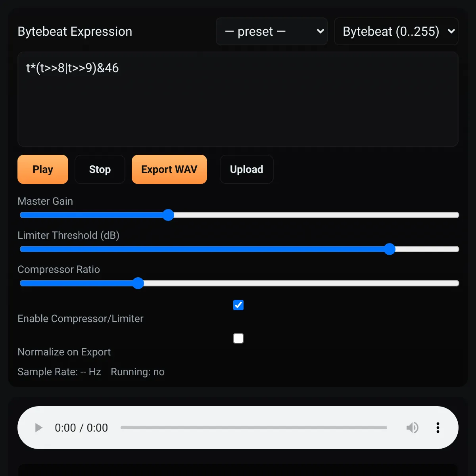
Task: Click the chevron arrow on the preset dropdown
Action: point(321,31)
